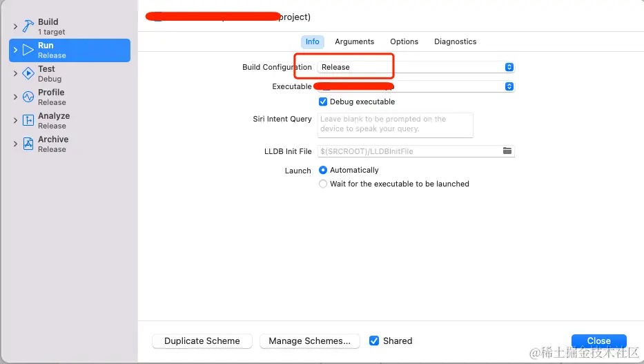
Task: Expand the Profile action chevron
Action: [15, 97]
